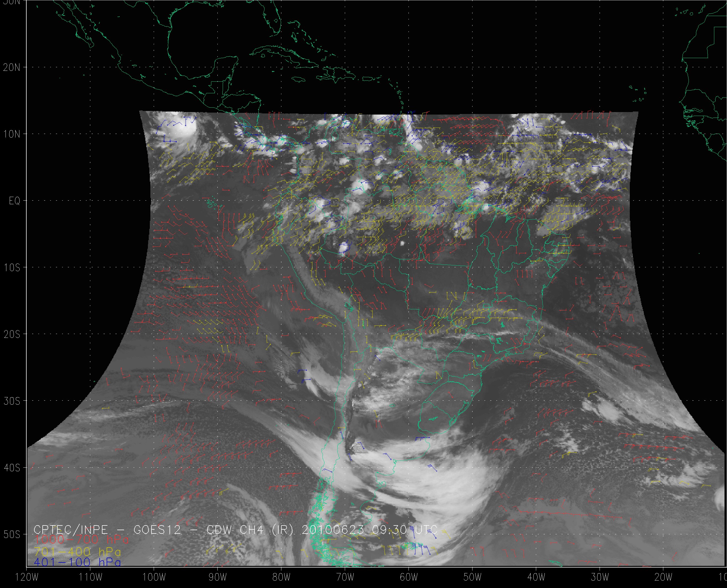The image size is (727, 588).
Task: Click the blue 401-100 hPa legend label
Action: click(77, 563)
